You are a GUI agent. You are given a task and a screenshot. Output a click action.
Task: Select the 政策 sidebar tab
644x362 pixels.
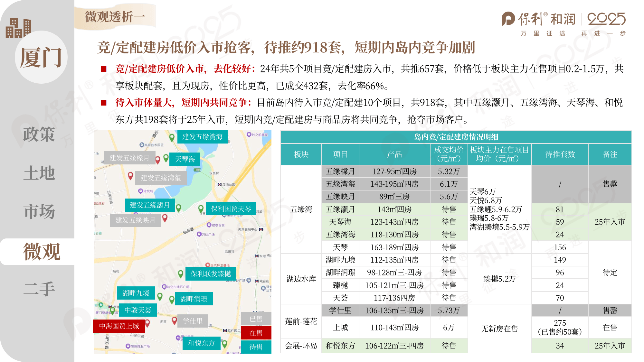click(x=39, y=134)
